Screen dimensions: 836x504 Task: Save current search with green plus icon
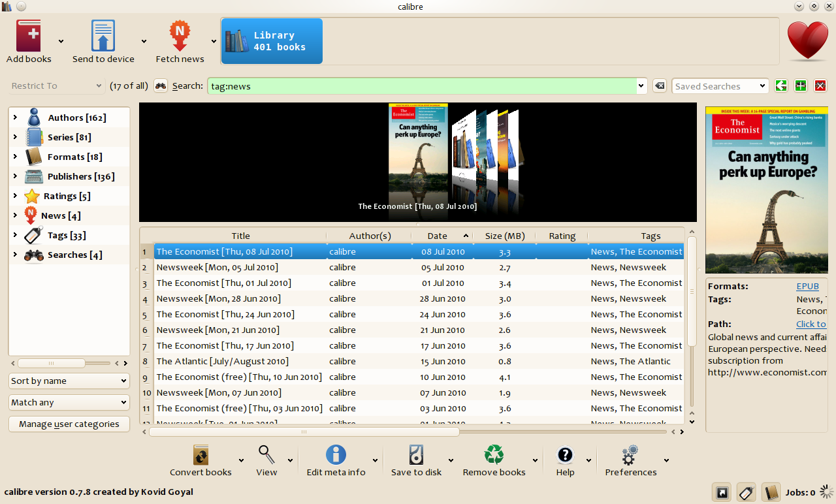pos(801,86)
